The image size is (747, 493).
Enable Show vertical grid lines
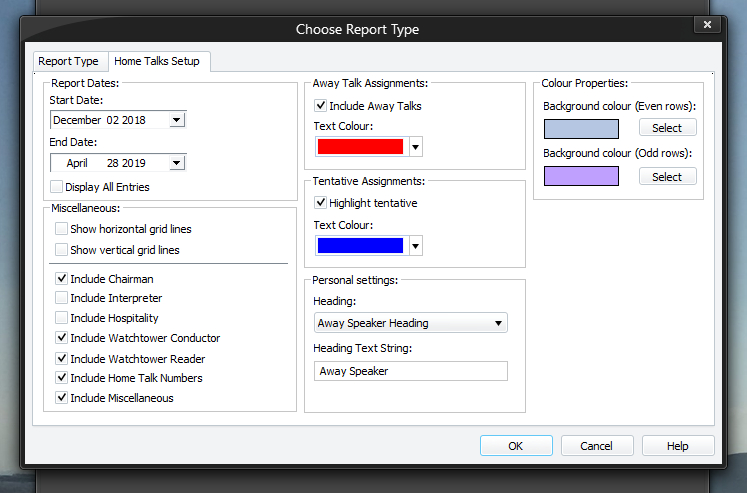pyautogui.click(x=62, y=250)
